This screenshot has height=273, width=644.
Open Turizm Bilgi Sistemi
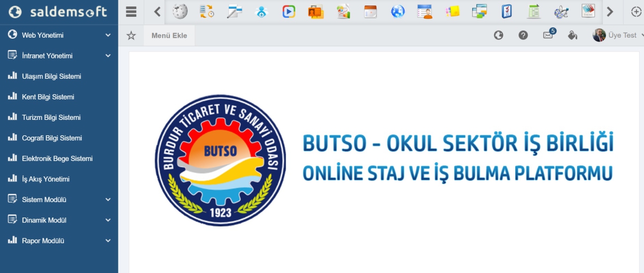point(59,117)
